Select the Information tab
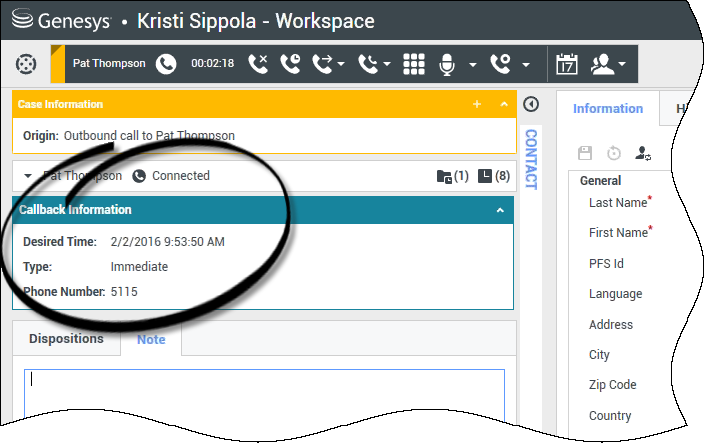 pyautogui.click(x=607, y=108)
